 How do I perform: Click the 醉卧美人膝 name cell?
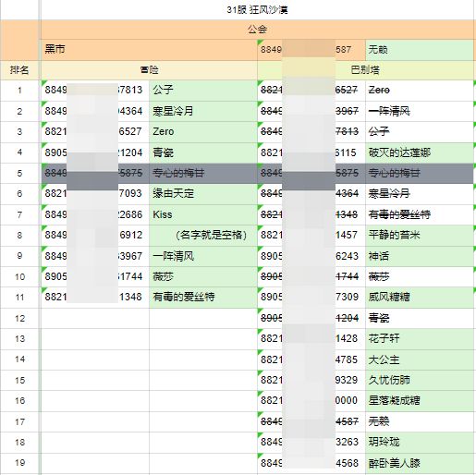(420, 463)
